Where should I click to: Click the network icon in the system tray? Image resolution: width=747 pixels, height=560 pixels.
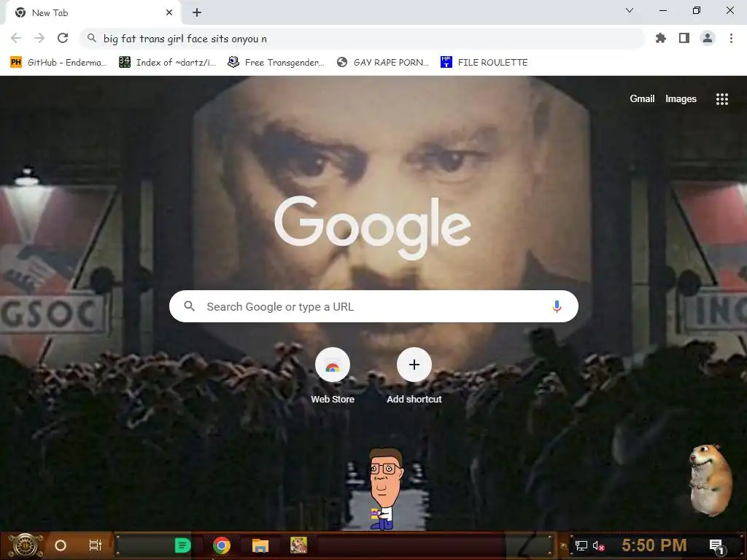tap(581, 545)
